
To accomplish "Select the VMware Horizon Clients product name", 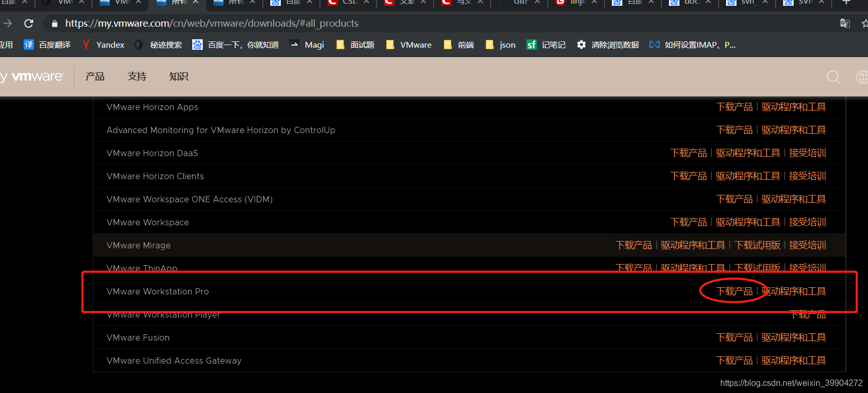I will click(155, 176).
